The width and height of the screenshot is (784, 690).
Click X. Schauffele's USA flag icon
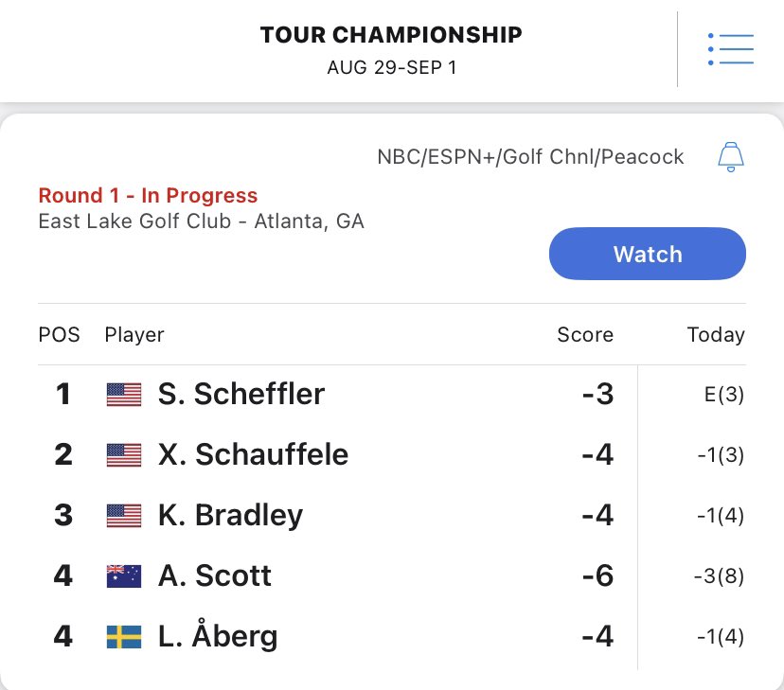pyautogui.click(x=124, y=455)
